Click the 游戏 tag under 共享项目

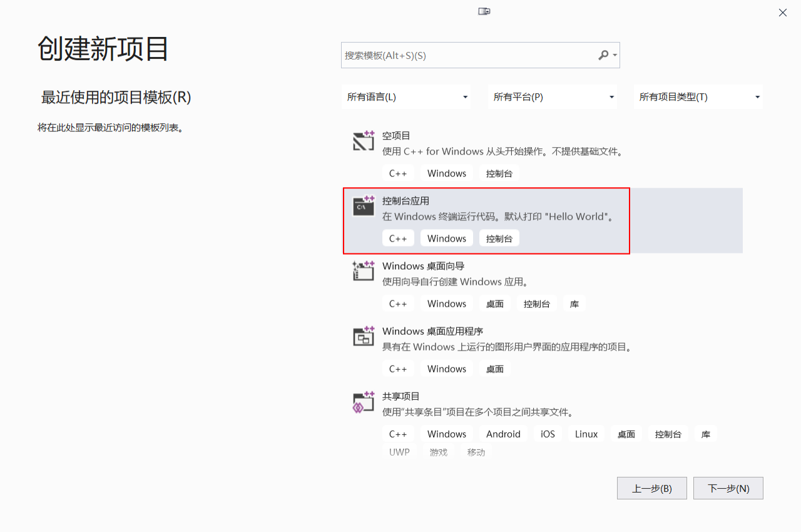[x=439, y=452]
